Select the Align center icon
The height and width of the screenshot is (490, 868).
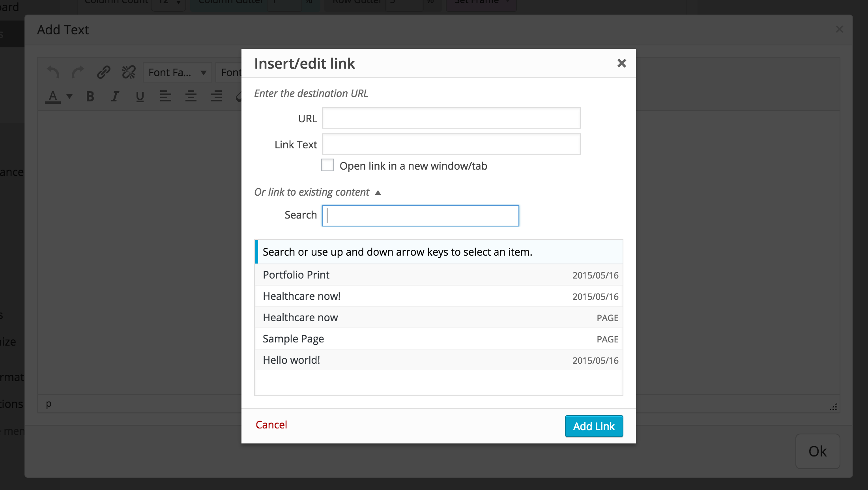191,96
